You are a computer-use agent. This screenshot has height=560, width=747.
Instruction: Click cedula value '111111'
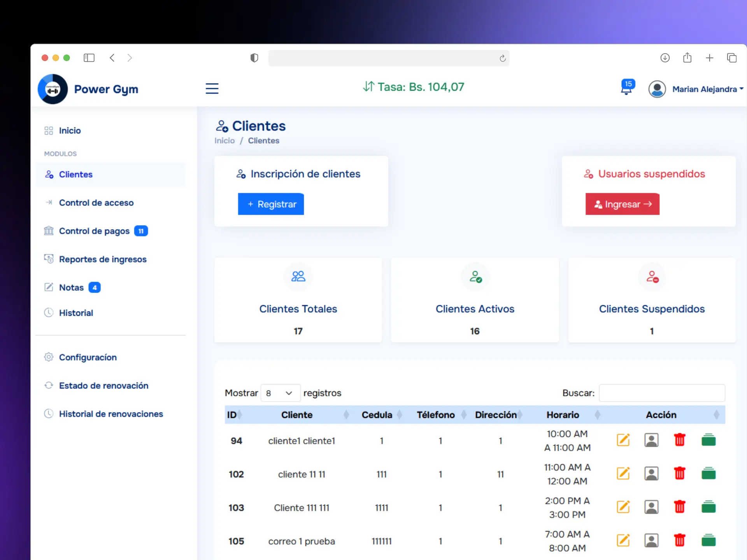coord(382,541)
